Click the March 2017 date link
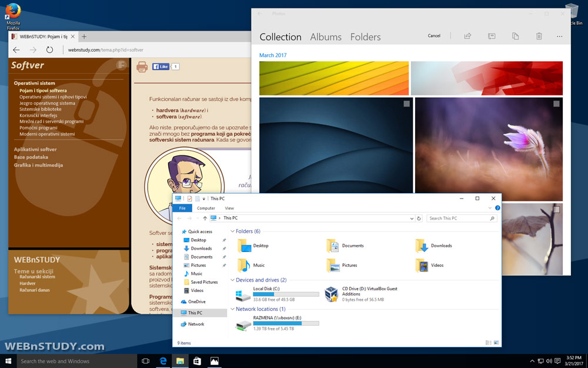 [x=273, y=55]
